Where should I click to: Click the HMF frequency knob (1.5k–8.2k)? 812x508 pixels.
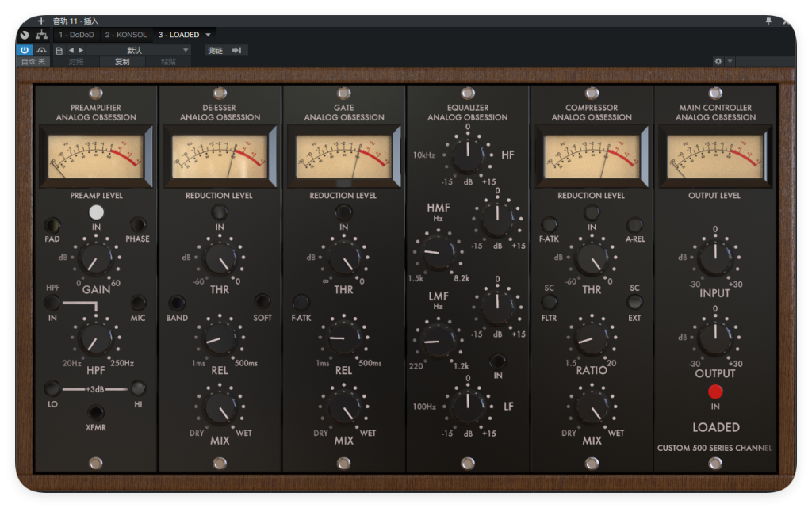pyautogui.click(x=438, y=253)
